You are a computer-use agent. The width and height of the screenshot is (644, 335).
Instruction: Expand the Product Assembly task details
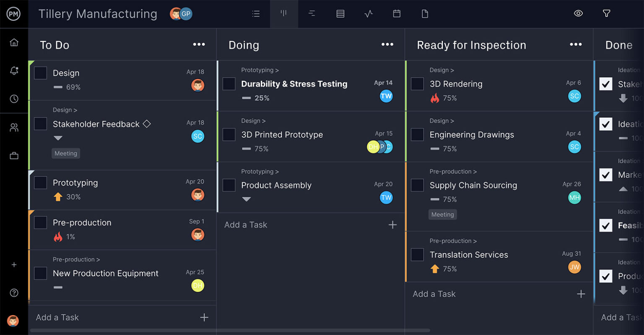[x=247, y=199]
